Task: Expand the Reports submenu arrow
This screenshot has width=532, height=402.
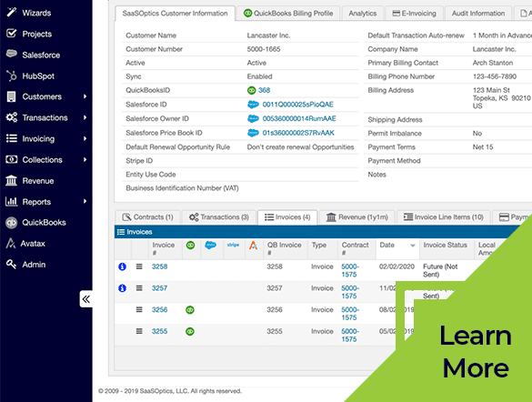Action: 85,201
